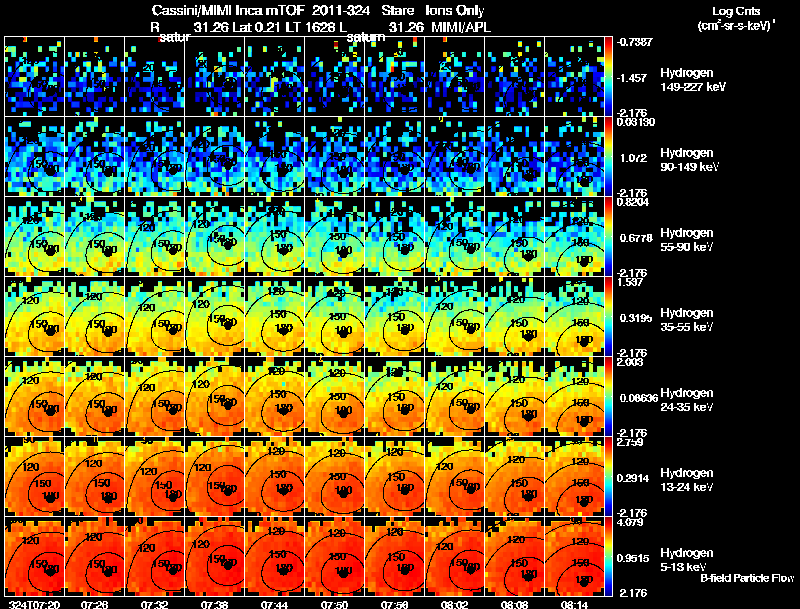Image resolution: width=800 pixels, height=609 pixels.
Task: Click the 07:26 time label
Action: tap(94, 605)
